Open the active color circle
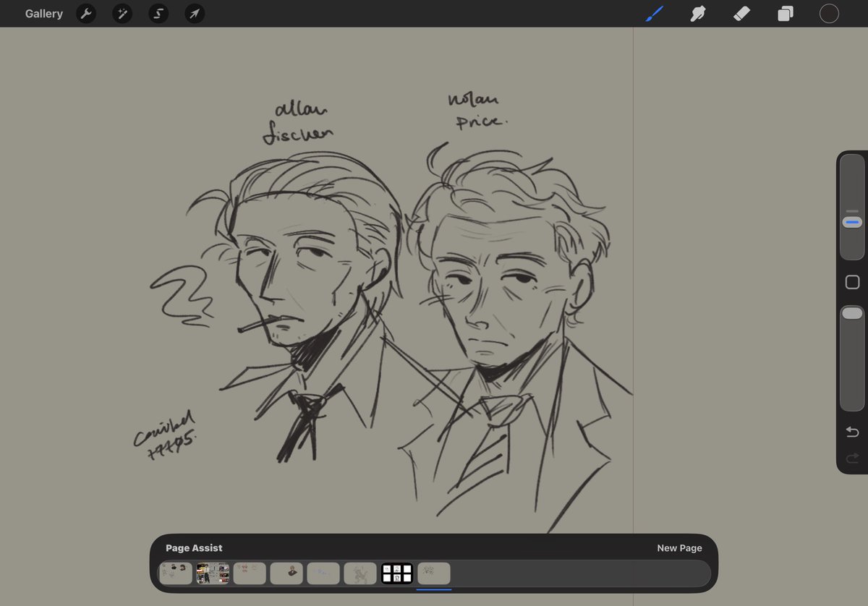 click(x=829, y=13)
